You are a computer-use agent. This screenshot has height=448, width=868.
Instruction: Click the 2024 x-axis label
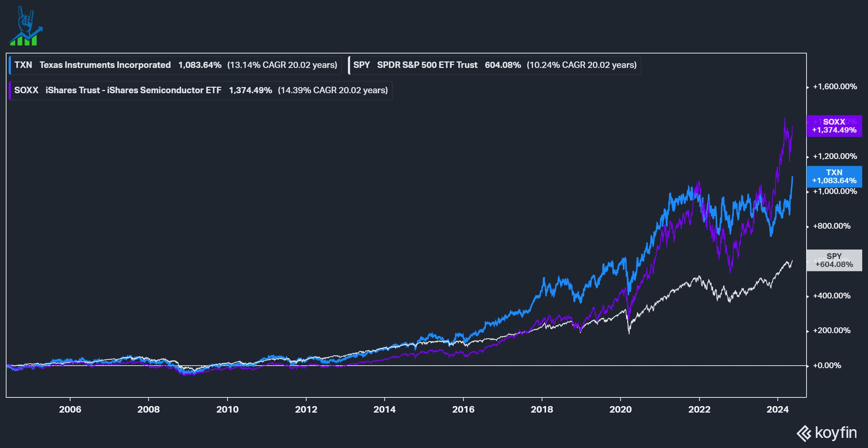click(778, 409)
